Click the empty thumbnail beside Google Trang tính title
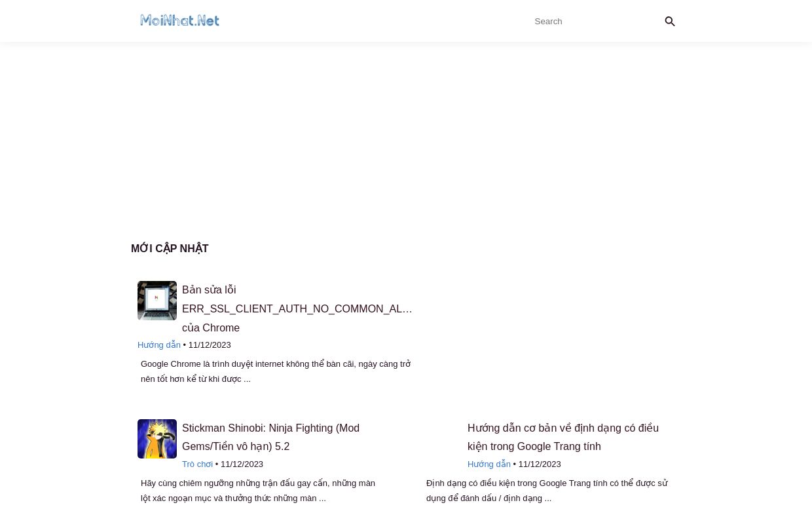The height and width of the screenshot is (524, 812). pyautogui.click(x=443, y=439)
